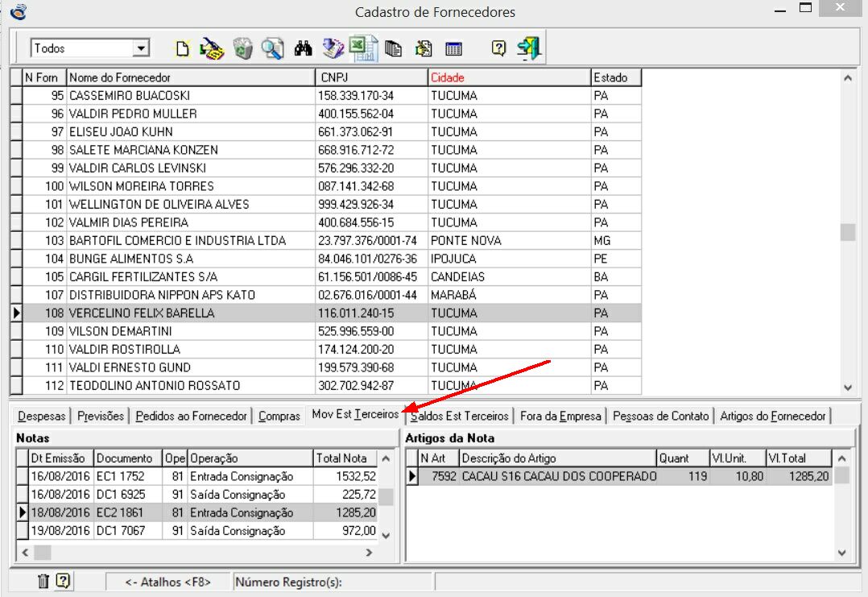This screenshot has width=868, height=597.
Task: Click the Dt Emissão column header
Action: coord(61,458)
